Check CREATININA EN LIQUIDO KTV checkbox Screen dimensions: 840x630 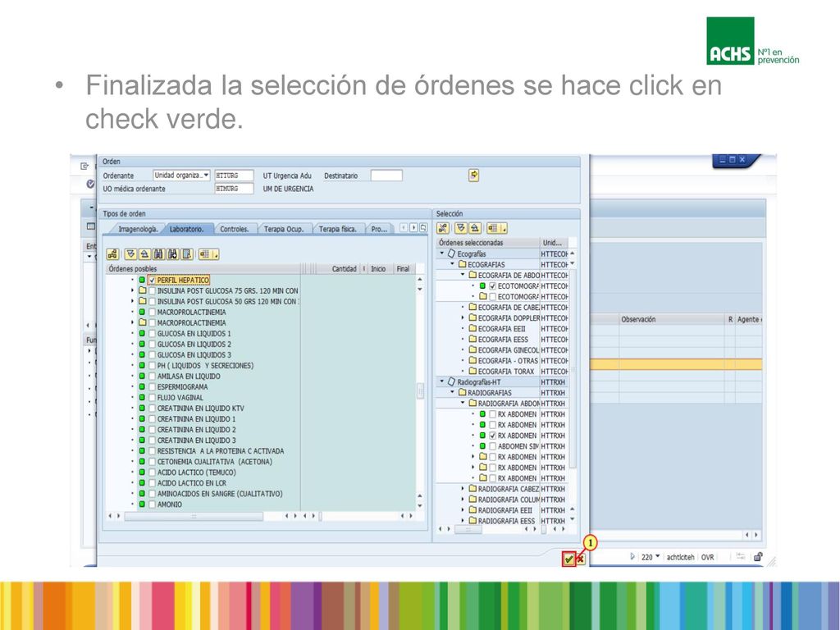coord(152,409)
